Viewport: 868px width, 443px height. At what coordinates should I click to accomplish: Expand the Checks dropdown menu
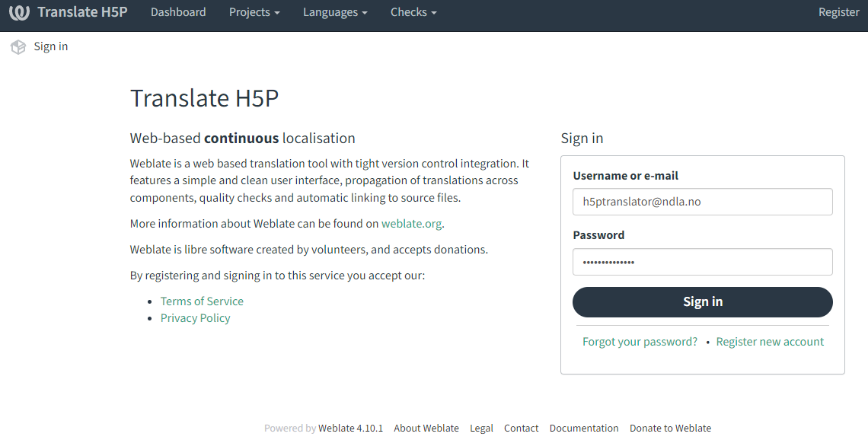413,12
